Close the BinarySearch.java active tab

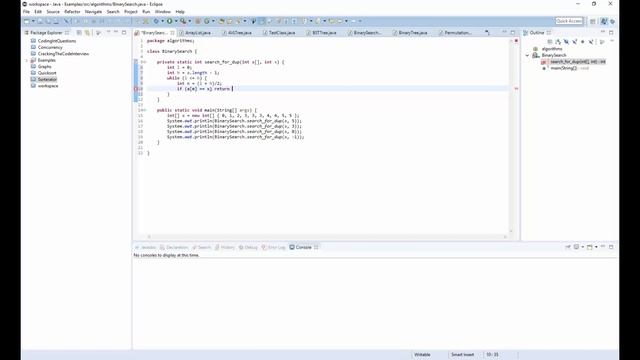pos(172,33)
